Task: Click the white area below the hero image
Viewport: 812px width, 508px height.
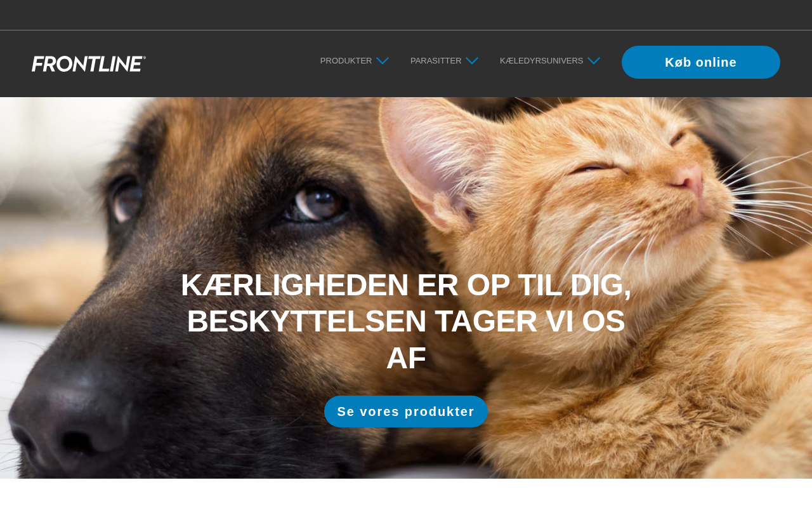Action: [406, 493]
